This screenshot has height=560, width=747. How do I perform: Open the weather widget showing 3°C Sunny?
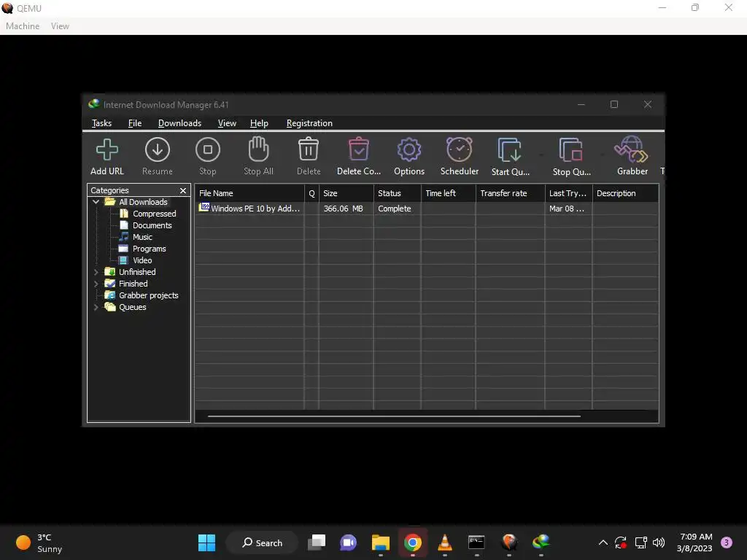click(39, 542)
